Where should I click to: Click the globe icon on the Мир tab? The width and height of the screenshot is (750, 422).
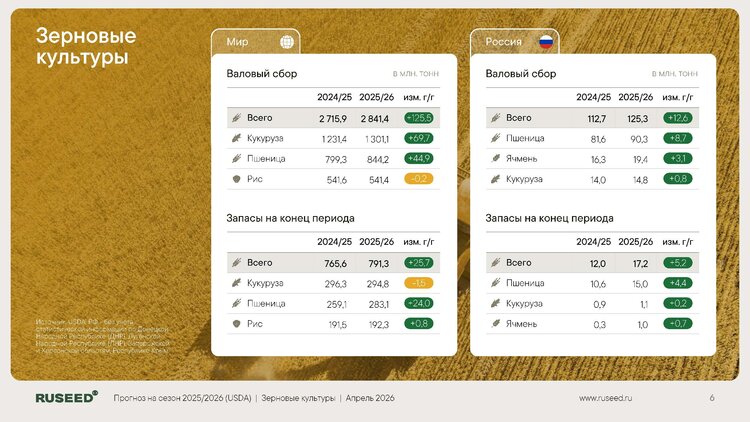288,42
